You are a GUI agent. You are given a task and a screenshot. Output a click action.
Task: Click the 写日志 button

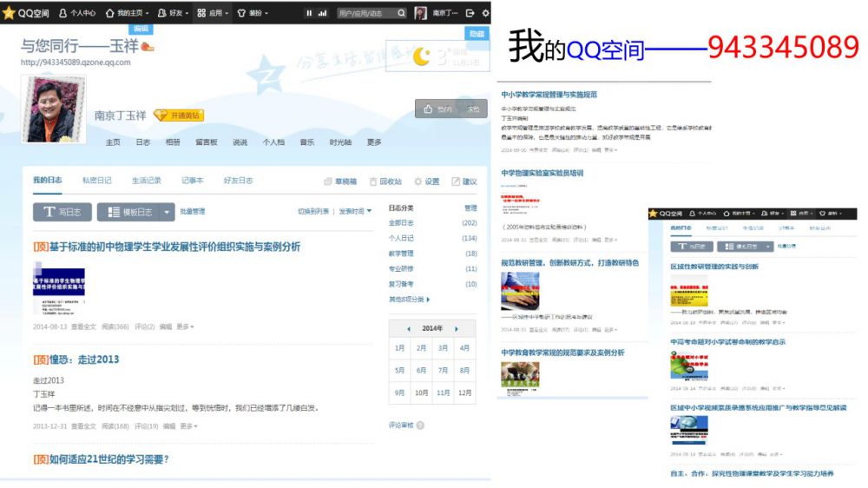click(x=62, y=212)
